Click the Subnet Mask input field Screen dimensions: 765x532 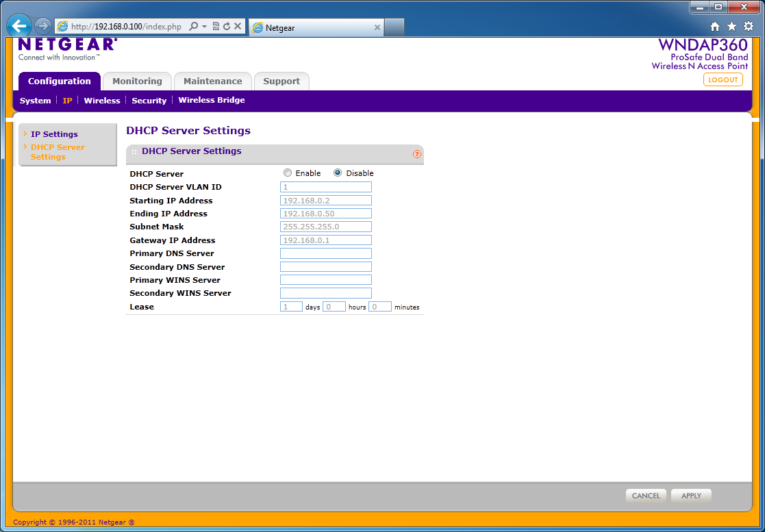pyautogui.click(x=326, y=227)
